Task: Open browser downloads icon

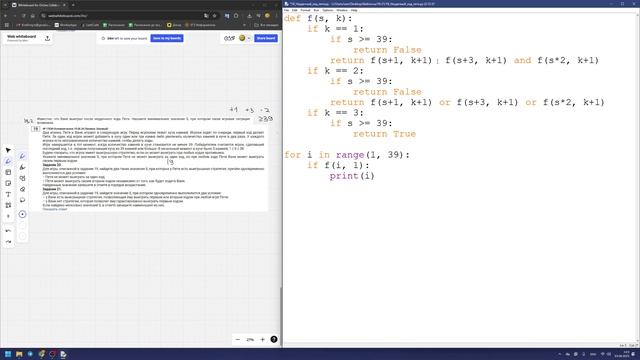Action: coord(249,16)
